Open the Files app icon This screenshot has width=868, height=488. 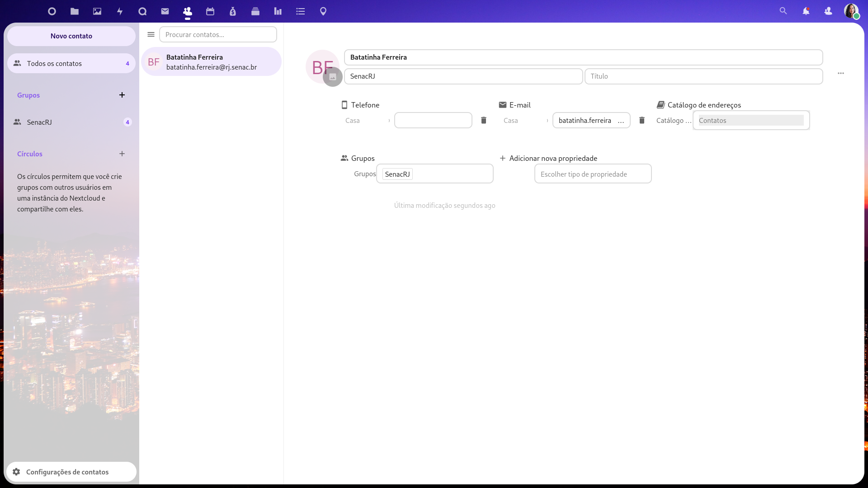[x=75, y=11]
